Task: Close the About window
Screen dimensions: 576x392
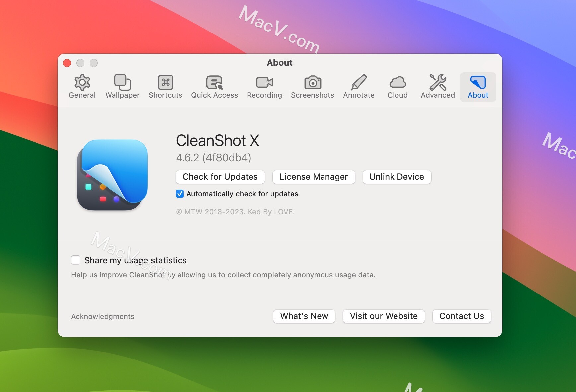Action: pos(67,63)
